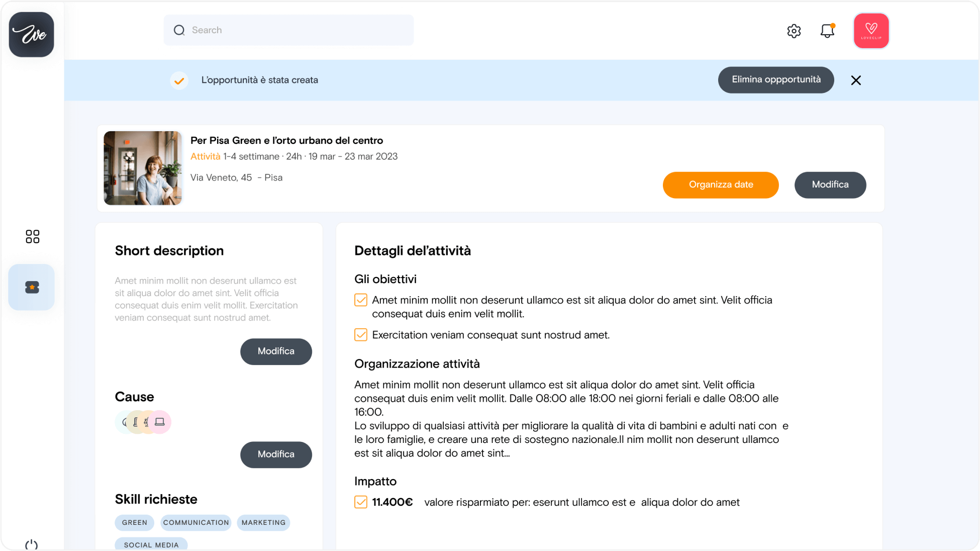Click Modifica in the opportunity header
Screen dimensions: 980x551
coord(830,185)
